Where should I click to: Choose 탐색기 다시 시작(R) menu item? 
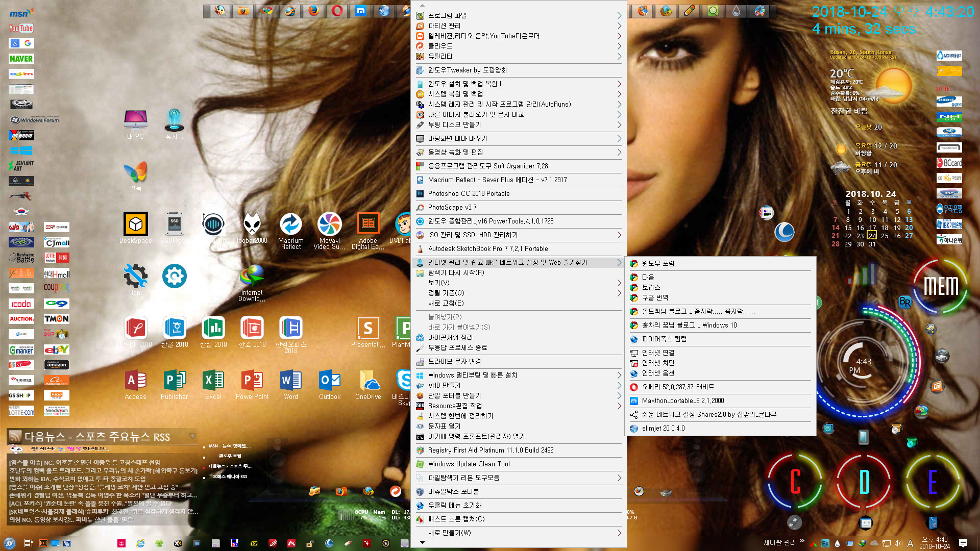pyautogui.click(x=519, y=272)
